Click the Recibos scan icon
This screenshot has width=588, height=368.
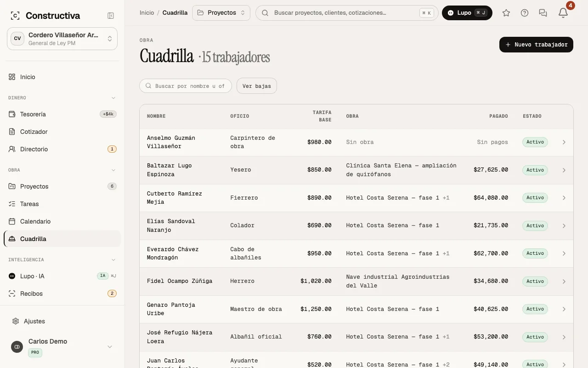click(12, 293)
